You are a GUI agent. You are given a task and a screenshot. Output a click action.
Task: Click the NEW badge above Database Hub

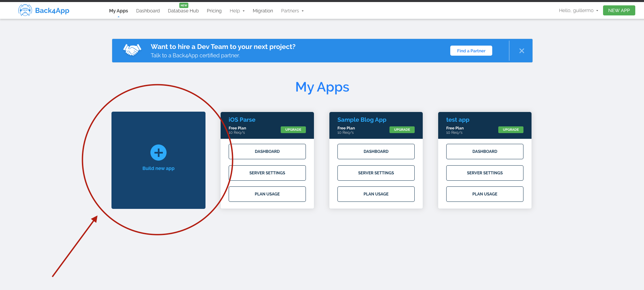tap(184, 5)
